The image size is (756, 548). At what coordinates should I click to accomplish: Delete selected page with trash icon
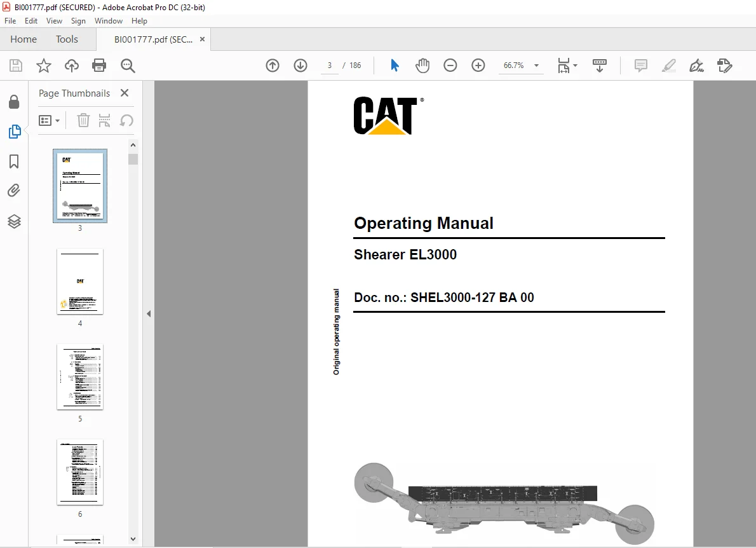[83, 120]
